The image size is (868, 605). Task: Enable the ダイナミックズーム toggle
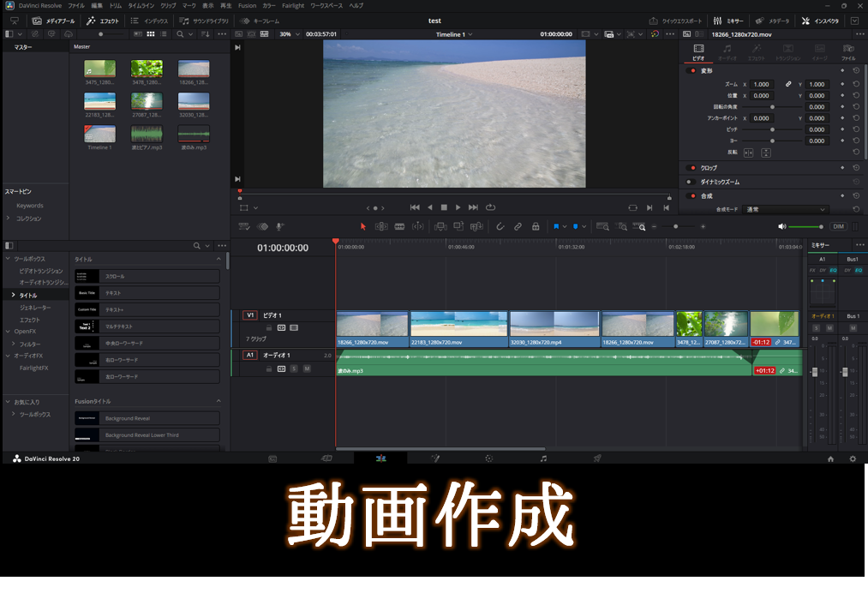tap(690, 182)
